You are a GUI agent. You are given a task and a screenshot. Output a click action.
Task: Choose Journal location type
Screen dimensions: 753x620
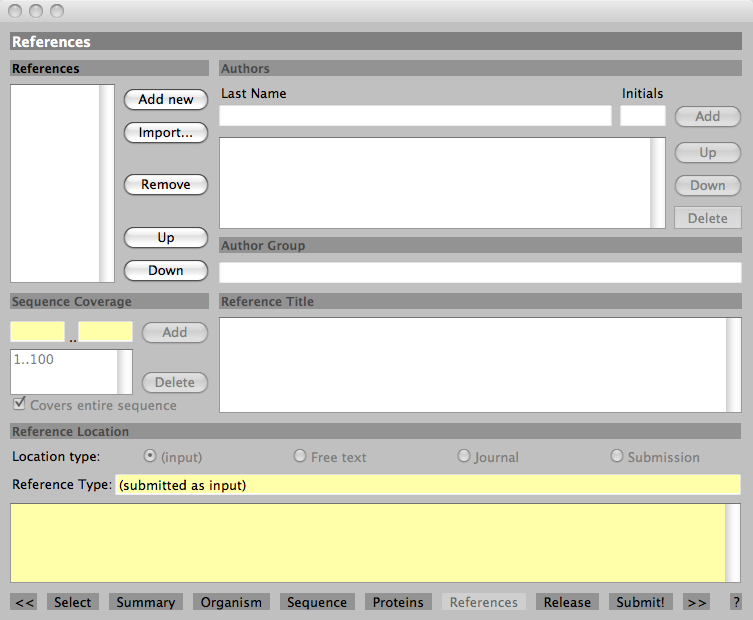click(x=464, y=456)
